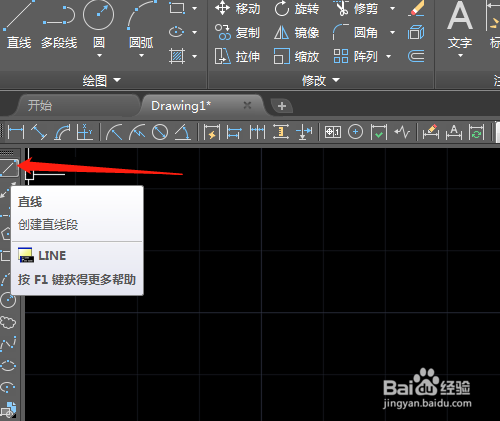The height and width of the screenshot is (421, 500).
Task: Open the 修剪 trim dropdown arrow
Action: point(393,8)
